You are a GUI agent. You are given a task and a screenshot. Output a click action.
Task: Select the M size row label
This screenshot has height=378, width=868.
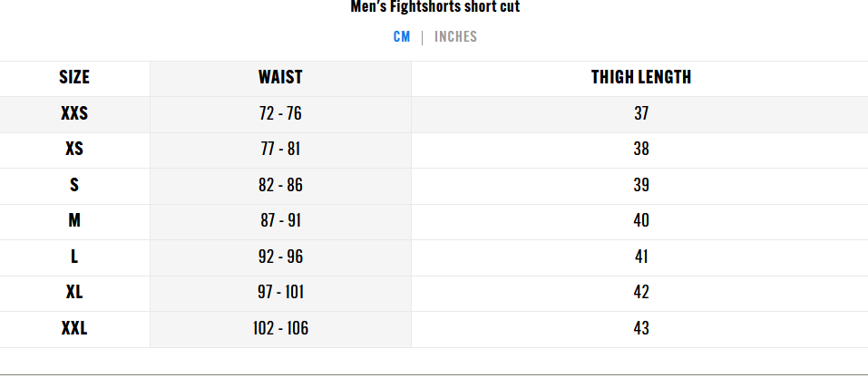click(74, 221)
